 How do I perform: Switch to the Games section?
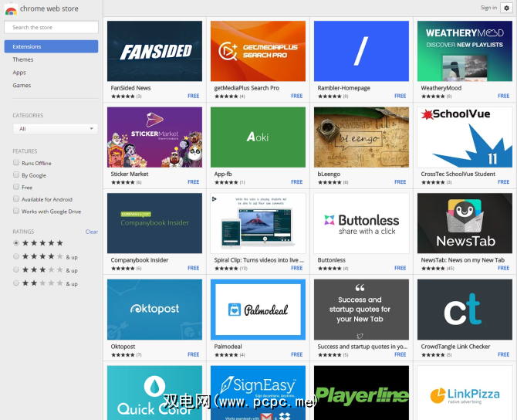[x=22, y=85]
